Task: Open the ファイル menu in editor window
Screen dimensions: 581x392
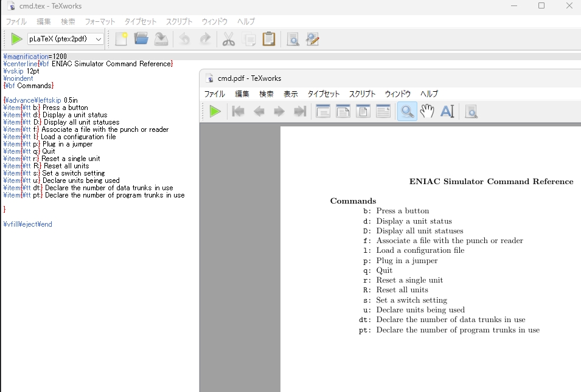Action: tap(16, 21)
